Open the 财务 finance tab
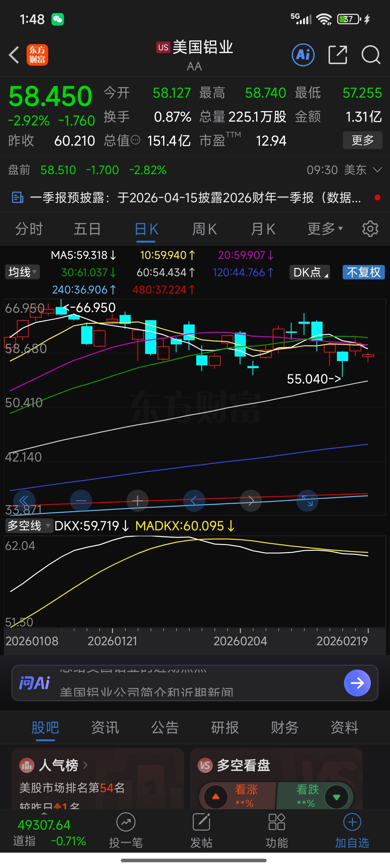This screenshot has width=390, height=868. (x=285, y=727)
